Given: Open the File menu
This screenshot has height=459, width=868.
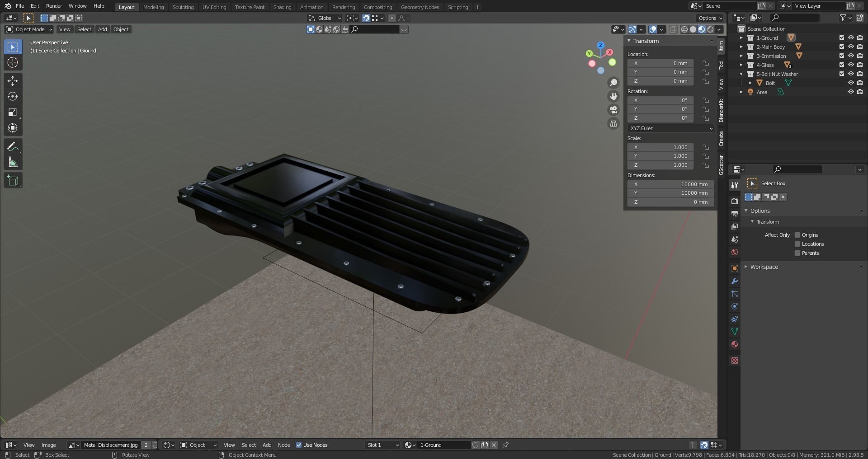Looking at the screenshot, I should coord(20,6).
